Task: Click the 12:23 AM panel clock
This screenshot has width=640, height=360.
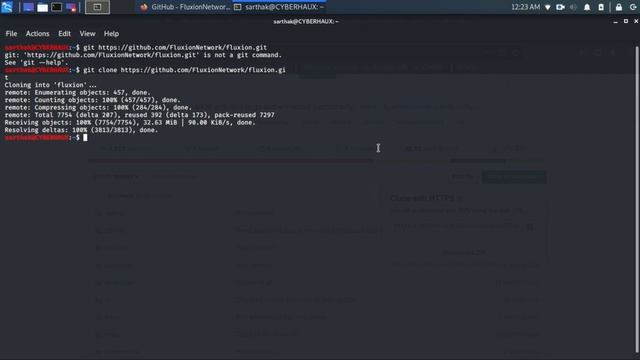Action: coord(526,7)
